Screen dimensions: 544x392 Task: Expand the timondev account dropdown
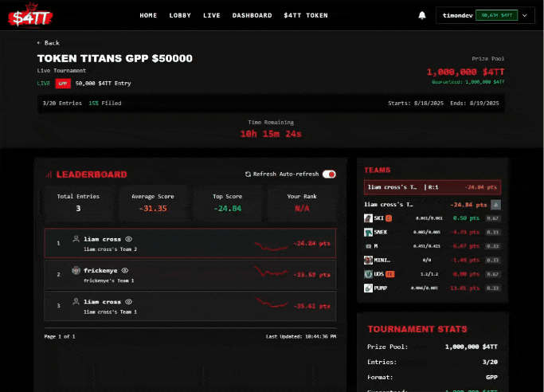tap(525, 15)
